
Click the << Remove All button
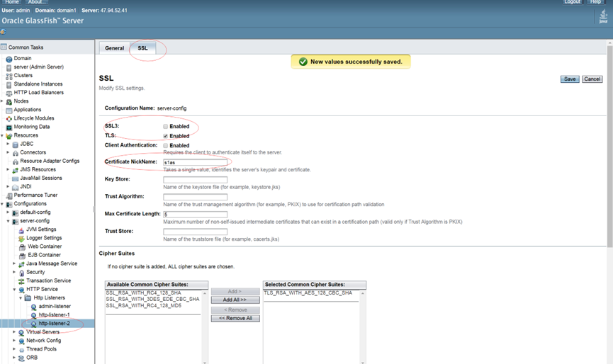click(235, 318)
